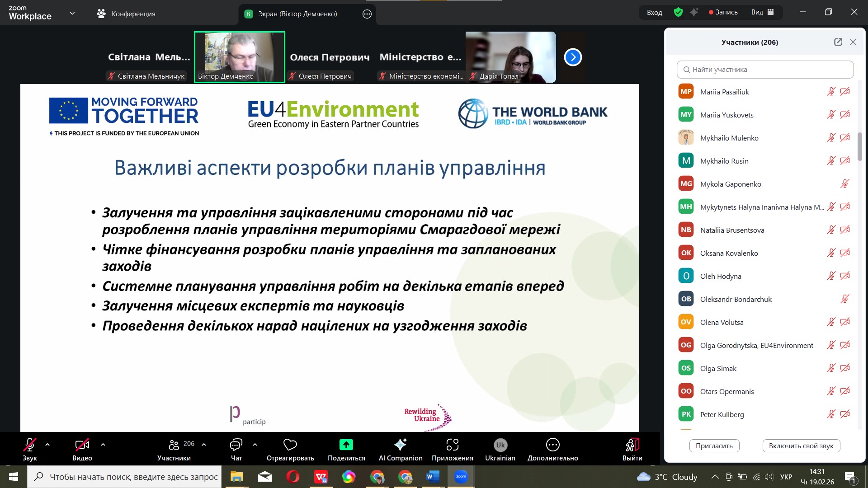Screen dimensions: 868x488
Task: Pop out the Participants panel
Action: 838,42
